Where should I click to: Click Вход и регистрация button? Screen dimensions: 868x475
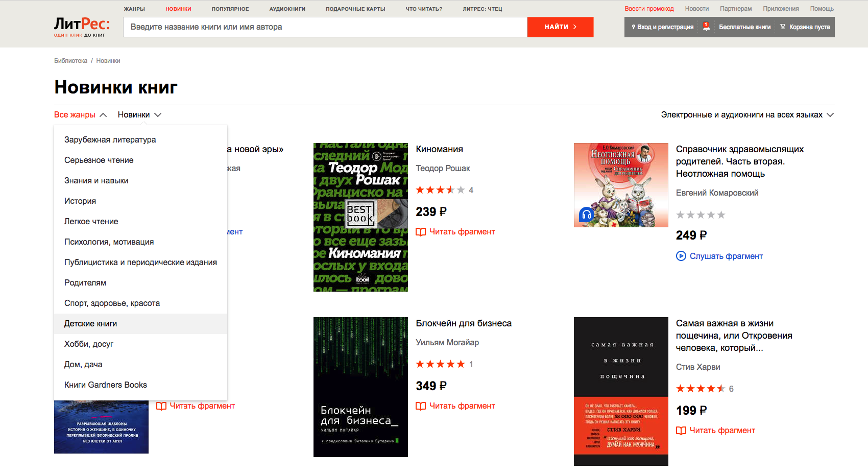click(x=662, y=27)
